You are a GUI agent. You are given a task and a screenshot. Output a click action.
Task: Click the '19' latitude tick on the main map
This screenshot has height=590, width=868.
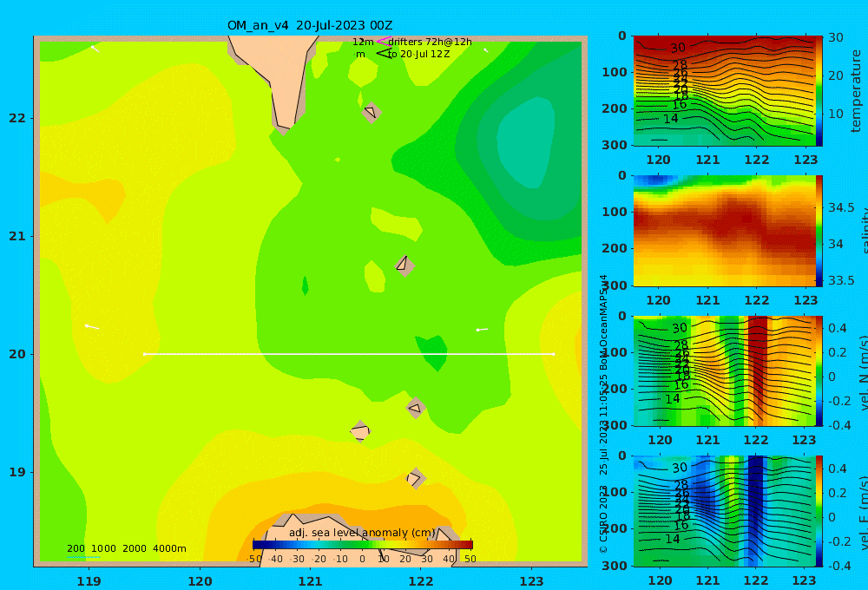click(x=17, y=472)
